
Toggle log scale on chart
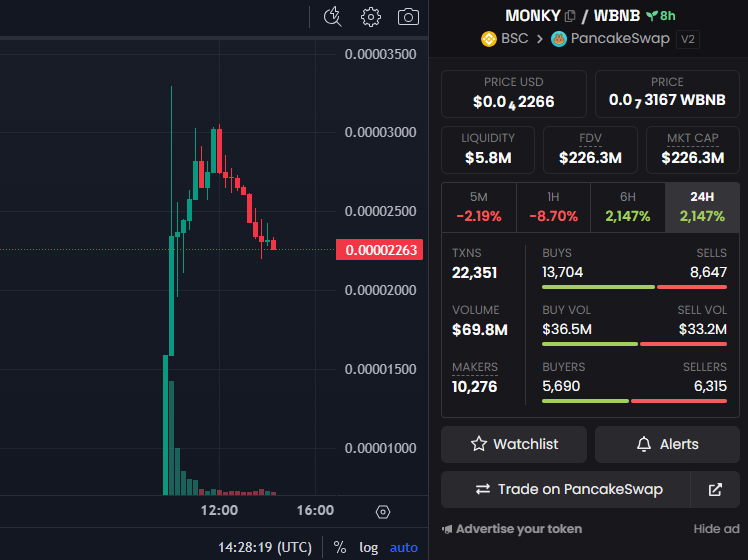pyautogui.click(x=368, y=547)
